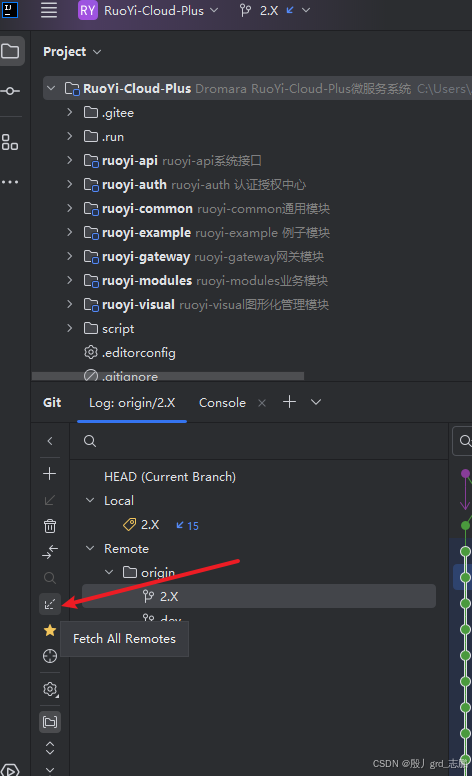The height and width of the screenshot is (776, 472).
Task: Open the Commit tool window icon
Action: coord(10,91)
